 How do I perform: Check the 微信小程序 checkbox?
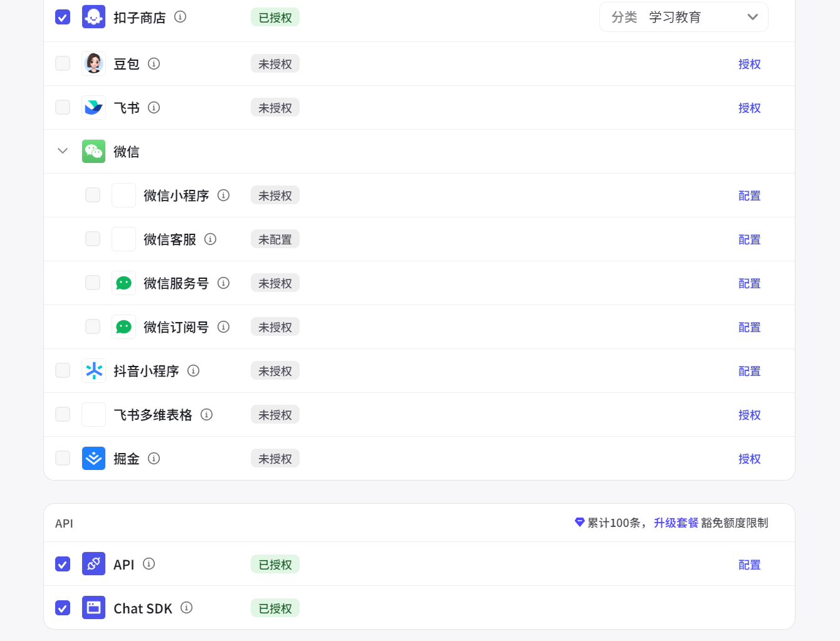click(x=93, y=195)
